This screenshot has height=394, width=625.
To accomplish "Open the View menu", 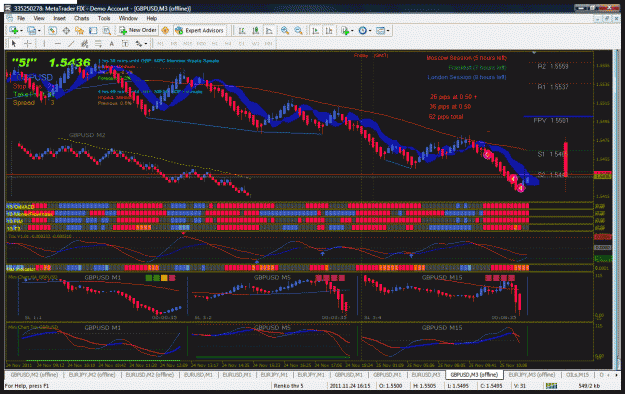I will (39, 18).
